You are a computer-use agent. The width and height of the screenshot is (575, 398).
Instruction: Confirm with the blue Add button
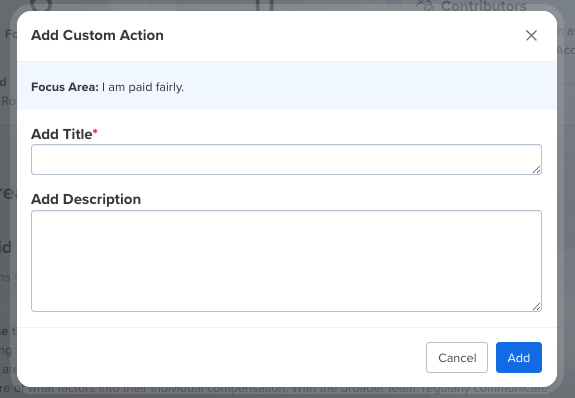tap(519, 358)
